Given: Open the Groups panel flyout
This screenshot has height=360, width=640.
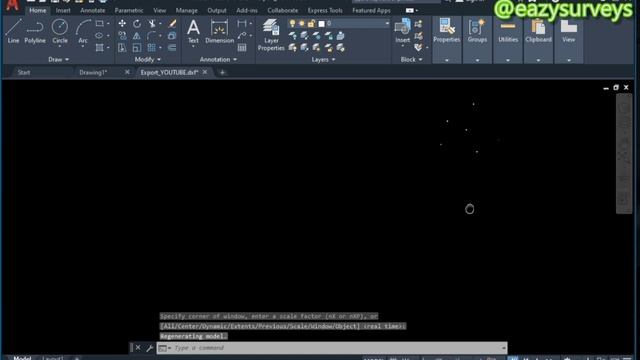Looking at the screenshot, I should click(477, 60).
